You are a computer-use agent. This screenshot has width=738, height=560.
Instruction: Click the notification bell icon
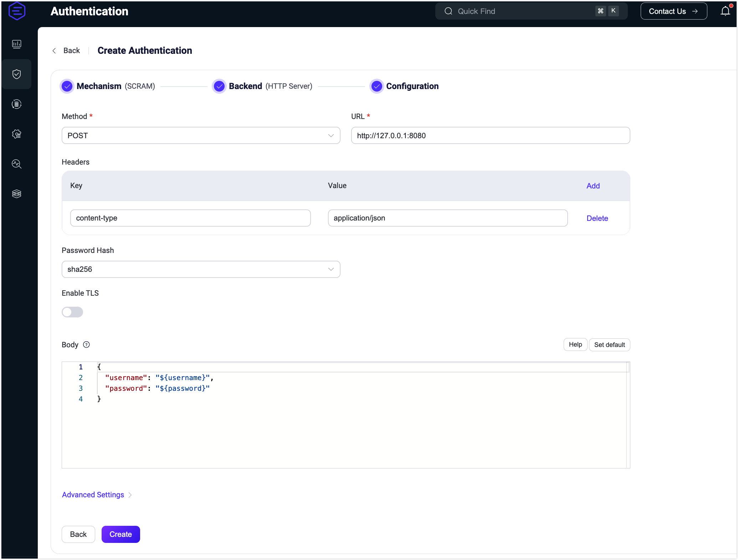pos(724,11)
